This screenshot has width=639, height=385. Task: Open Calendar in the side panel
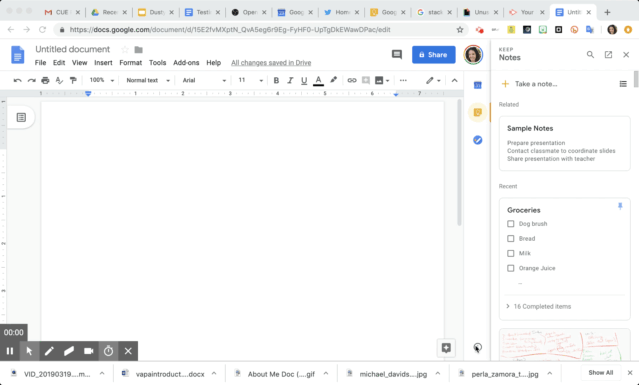click(x=478, y=85)
